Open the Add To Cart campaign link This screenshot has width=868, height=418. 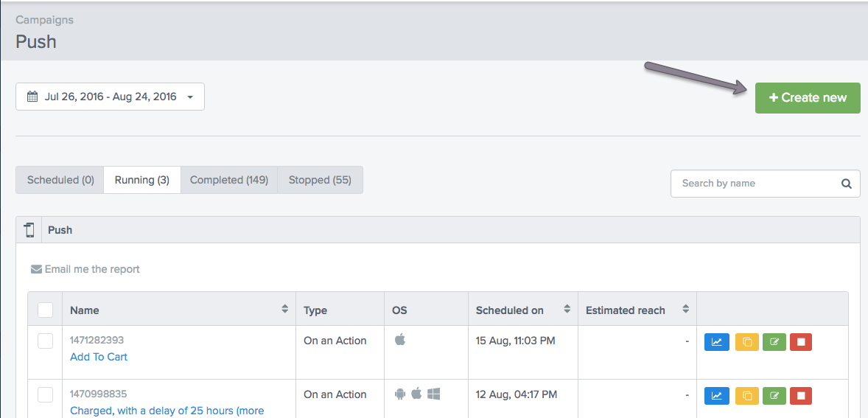99,357
